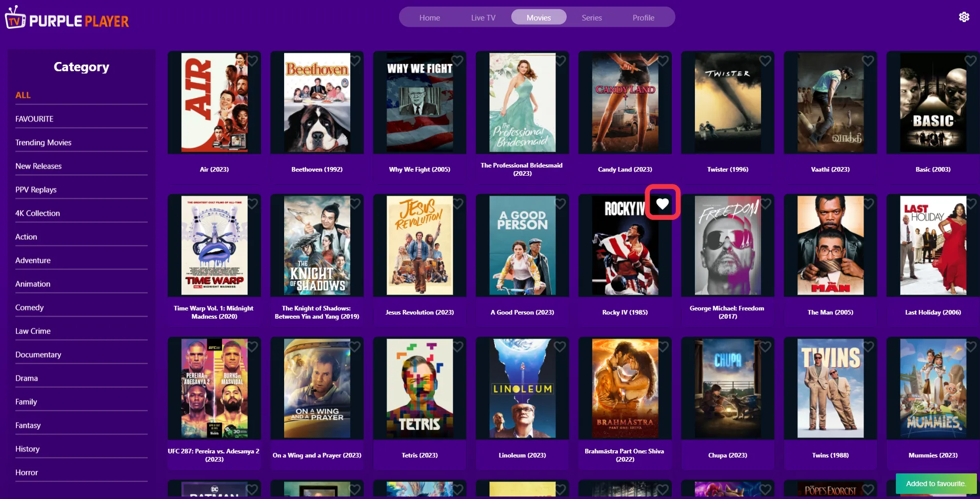Open the Air movie poster

(x=214, y=102)
